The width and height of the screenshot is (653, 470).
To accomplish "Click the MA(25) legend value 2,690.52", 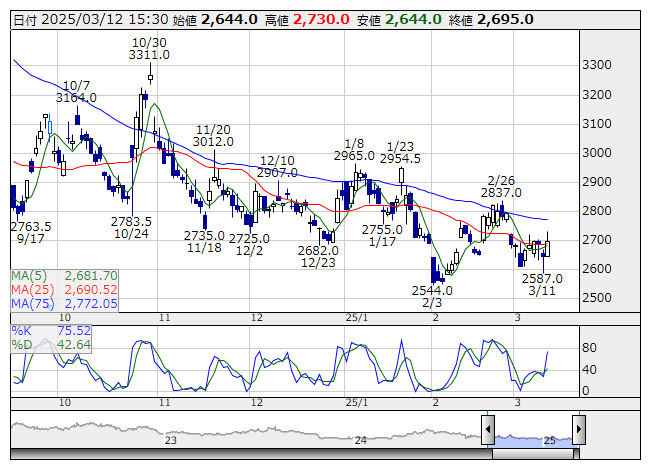I will click(91, 290).
